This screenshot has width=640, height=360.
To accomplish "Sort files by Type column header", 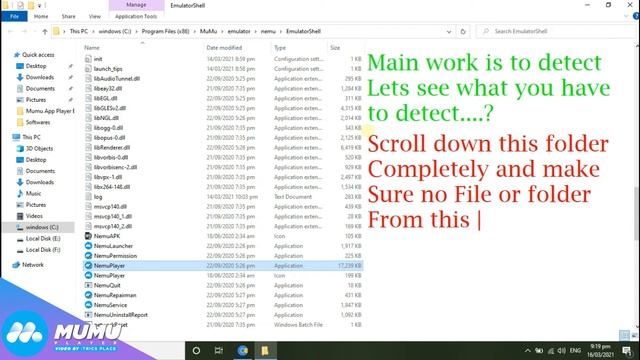I will click(280, 48).
